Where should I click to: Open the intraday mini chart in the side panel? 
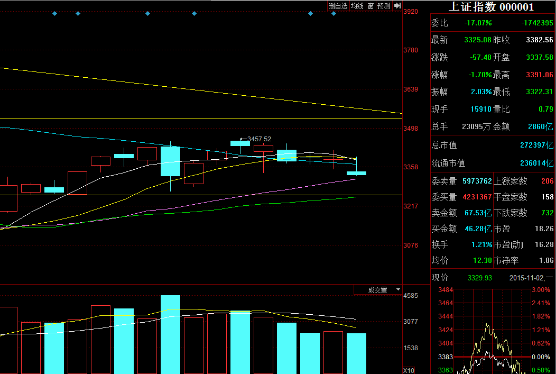(x=493, y=331)
